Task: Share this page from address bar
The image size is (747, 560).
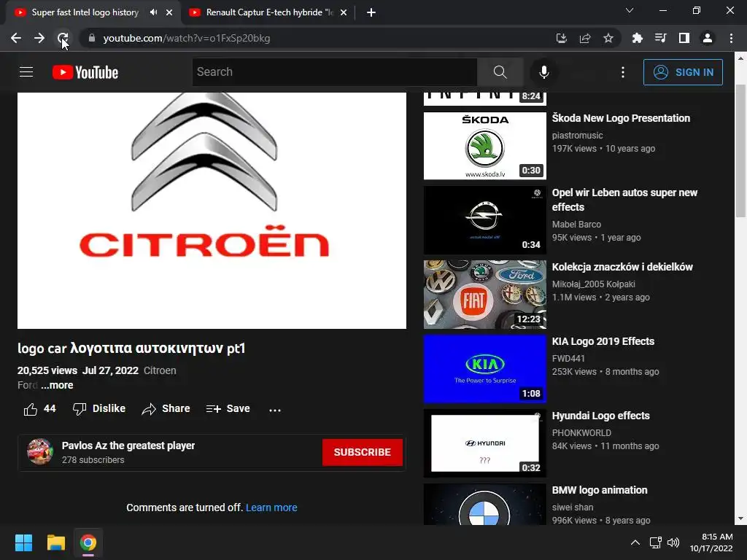Action: (x=585, y=38)
